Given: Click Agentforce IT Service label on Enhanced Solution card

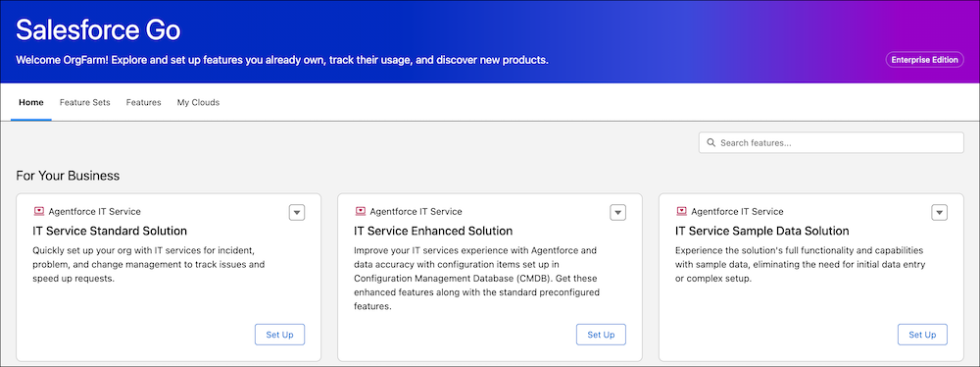Looking at the screenshot, I should pyautogui.click(x=416, y=212).
